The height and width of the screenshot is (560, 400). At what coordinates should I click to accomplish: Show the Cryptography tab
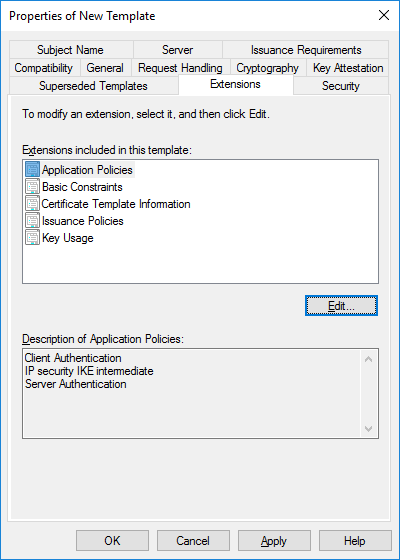pyautogui.click(x=268, y=68)
